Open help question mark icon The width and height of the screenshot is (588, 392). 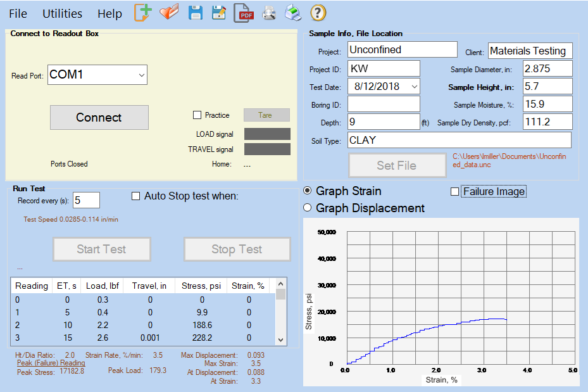pyautogui.click(x=318, y=13)
